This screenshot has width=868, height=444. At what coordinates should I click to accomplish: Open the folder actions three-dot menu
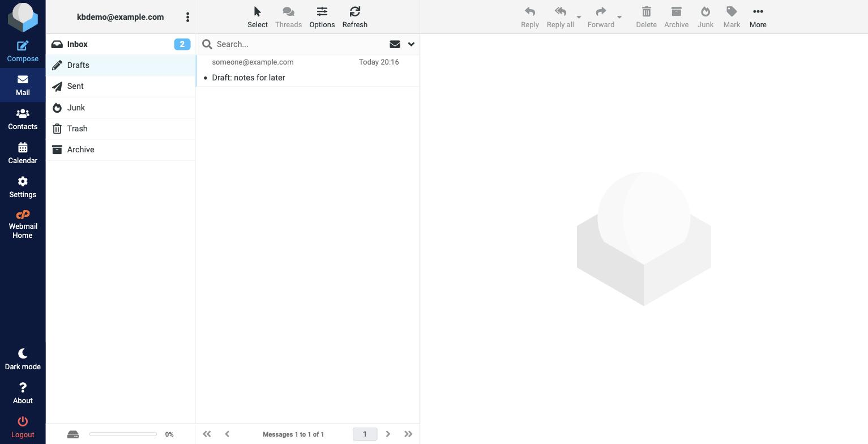point(187,17)
